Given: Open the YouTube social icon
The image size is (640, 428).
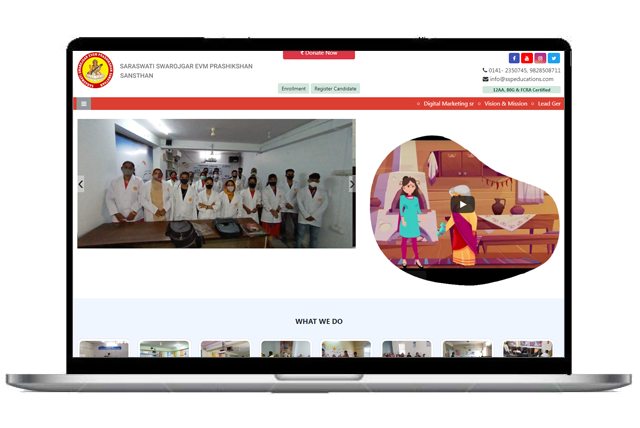Looking at the screenshot, I should pos(527,58).
